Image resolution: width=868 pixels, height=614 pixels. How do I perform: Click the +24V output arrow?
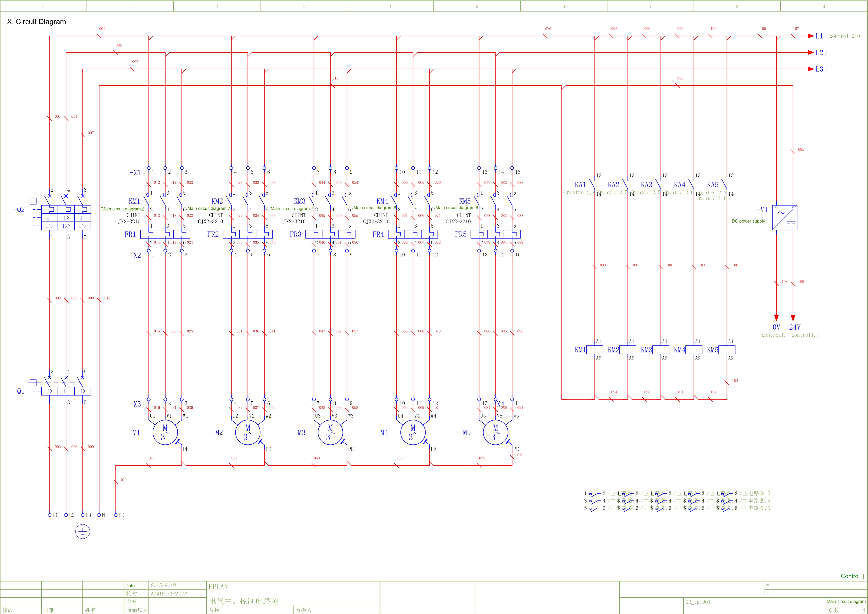point(793,318)
